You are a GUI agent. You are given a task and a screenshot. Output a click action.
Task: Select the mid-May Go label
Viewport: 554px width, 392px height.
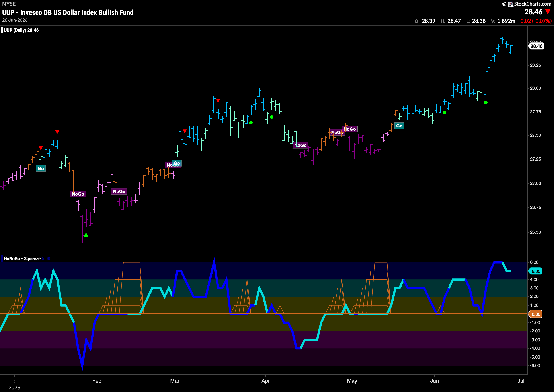399,126
